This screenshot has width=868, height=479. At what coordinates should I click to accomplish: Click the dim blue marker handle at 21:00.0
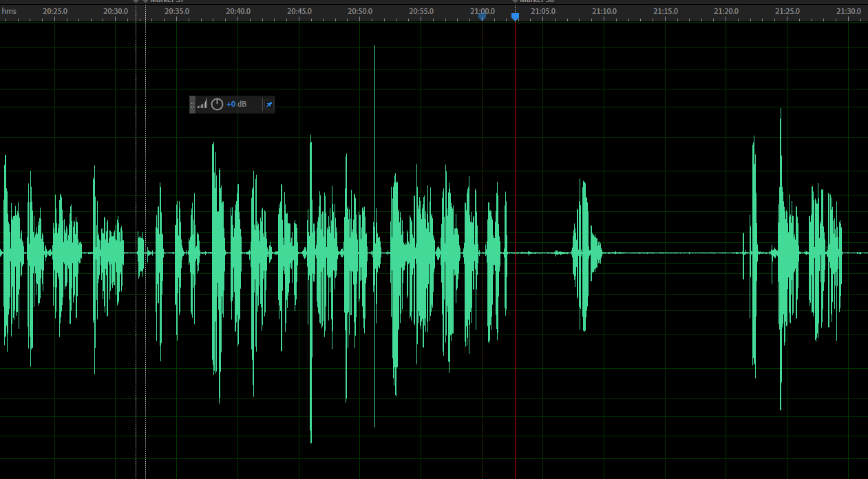[482, 17]
